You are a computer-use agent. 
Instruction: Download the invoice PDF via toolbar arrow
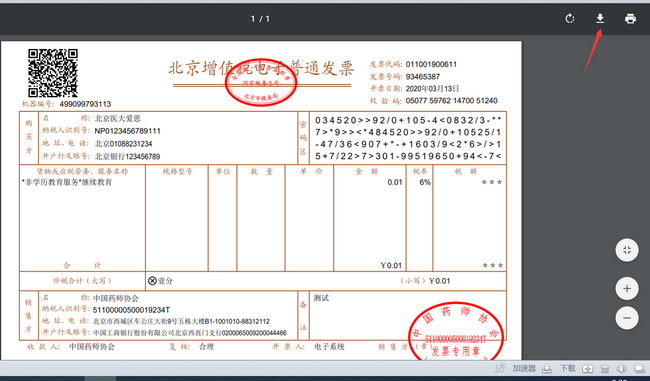click(x=600, y=19)
